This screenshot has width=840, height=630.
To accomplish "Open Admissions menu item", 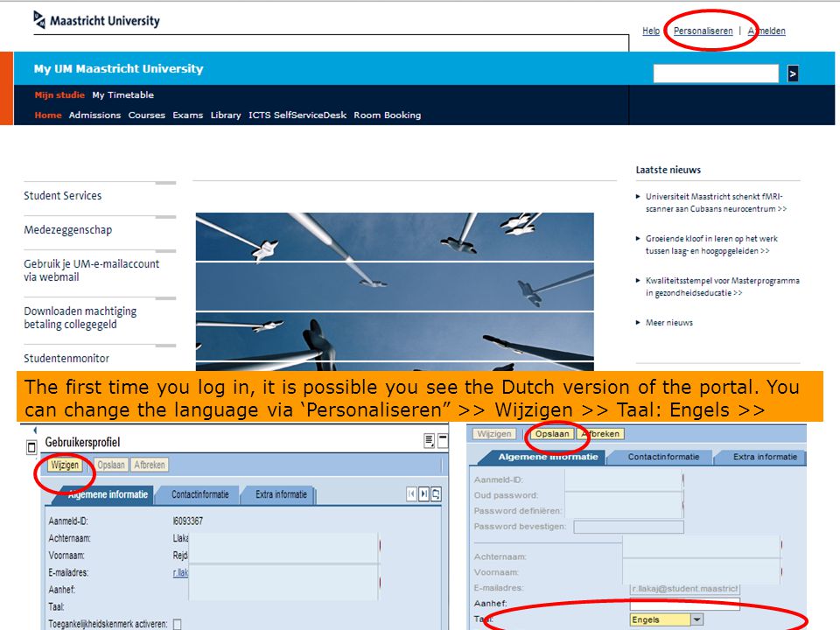I will (94, 115).
